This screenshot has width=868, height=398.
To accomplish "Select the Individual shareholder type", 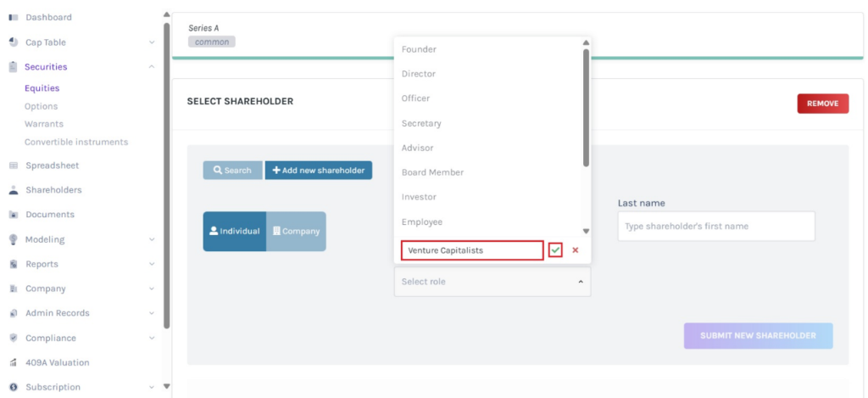I will point(235,231).
